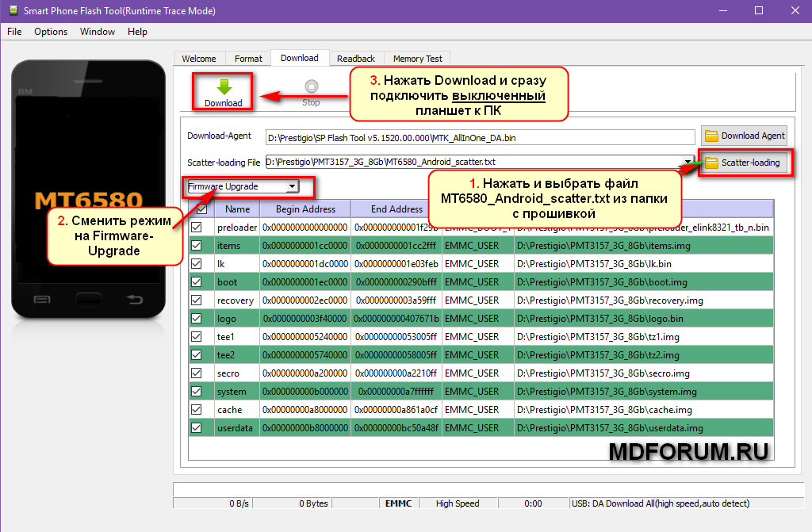812x532 pixels.
Task: Select the boot.img file path cell
Action: [644, 281]
